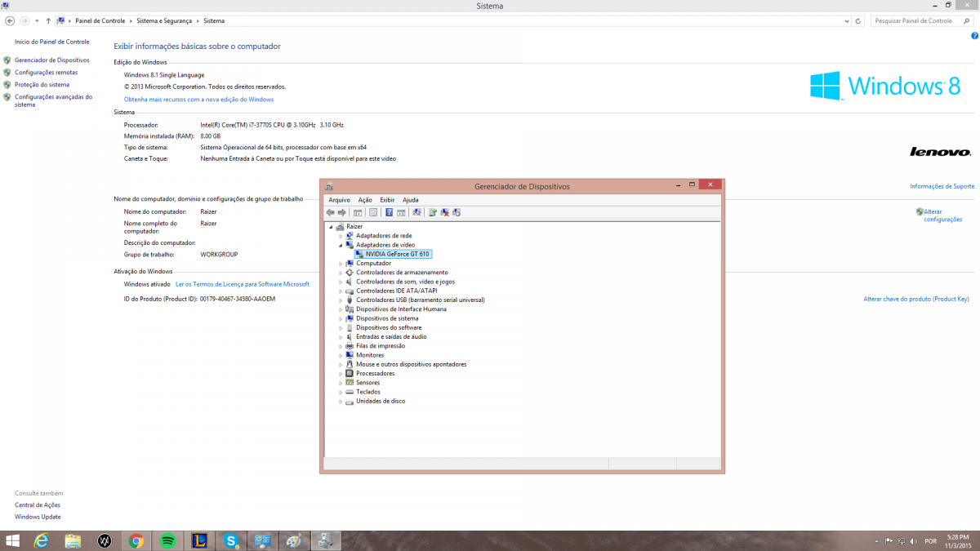
Task: Open Gerenciador de Dispositivos sidebar link
Action: coord(52,60)
